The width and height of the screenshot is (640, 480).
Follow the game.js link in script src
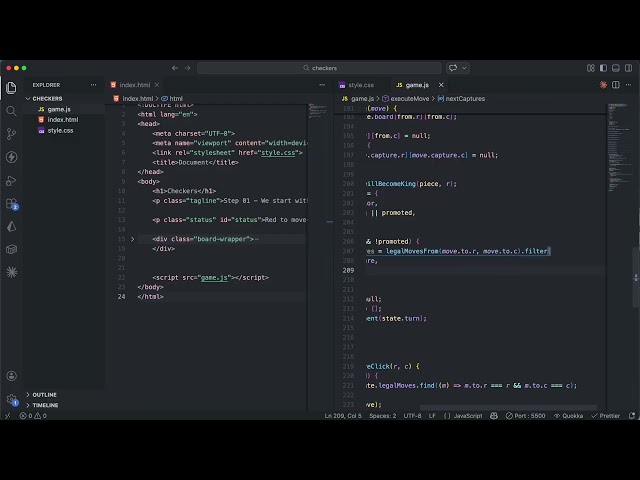(x=214, y=278)
